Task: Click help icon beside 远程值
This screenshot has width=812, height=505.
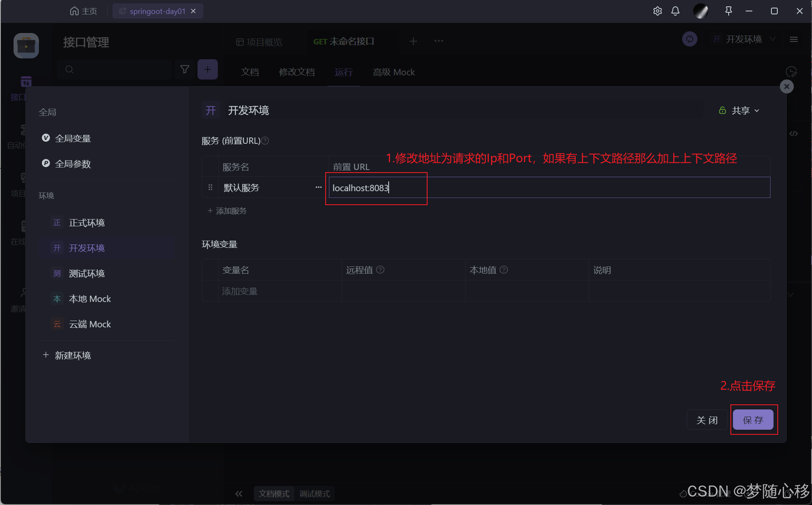Action: 380,270
